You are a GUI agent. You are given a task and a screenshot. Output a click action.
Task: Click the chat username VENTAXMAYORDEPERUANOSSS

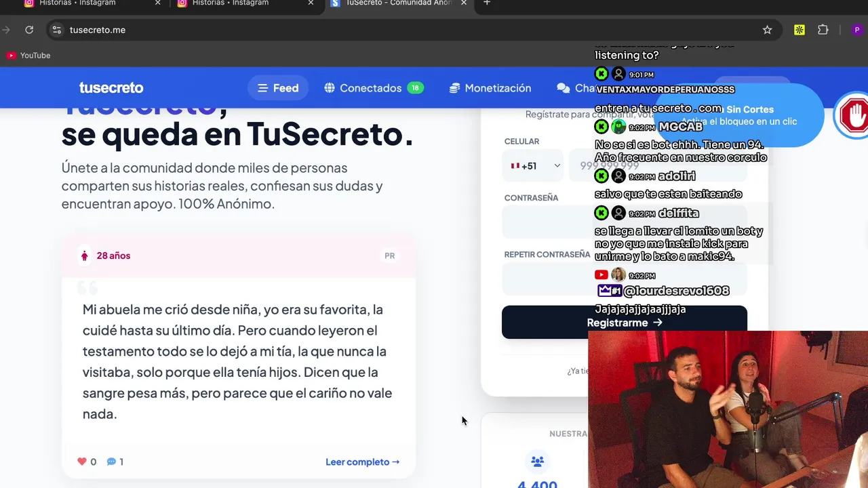coord(665,89)
